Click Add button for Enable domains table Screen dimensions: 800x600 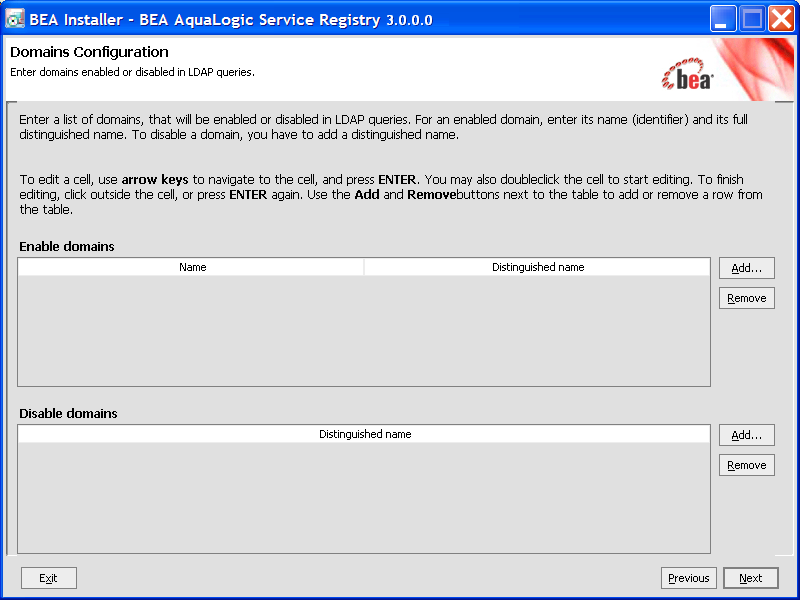click(x=746, y=268)
